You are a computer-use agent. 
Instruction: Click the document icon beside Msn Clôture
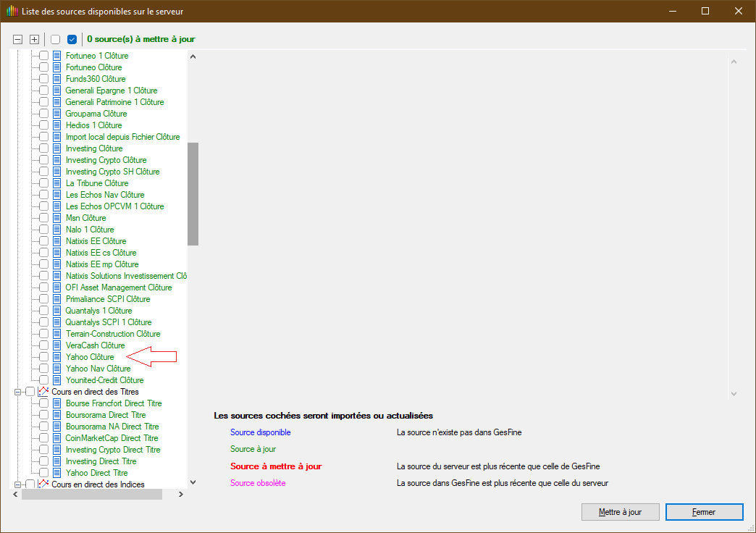click(57, 218)
